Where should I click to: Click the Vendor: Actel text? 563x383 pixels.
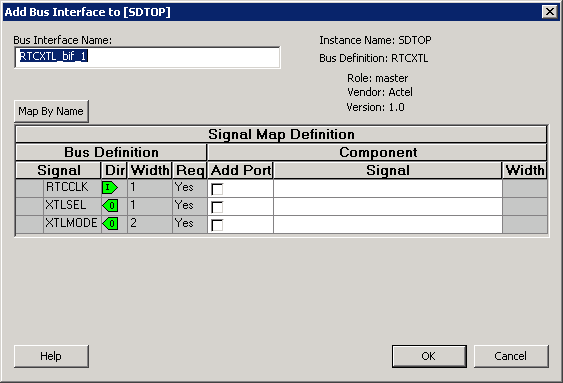[380, 92]
